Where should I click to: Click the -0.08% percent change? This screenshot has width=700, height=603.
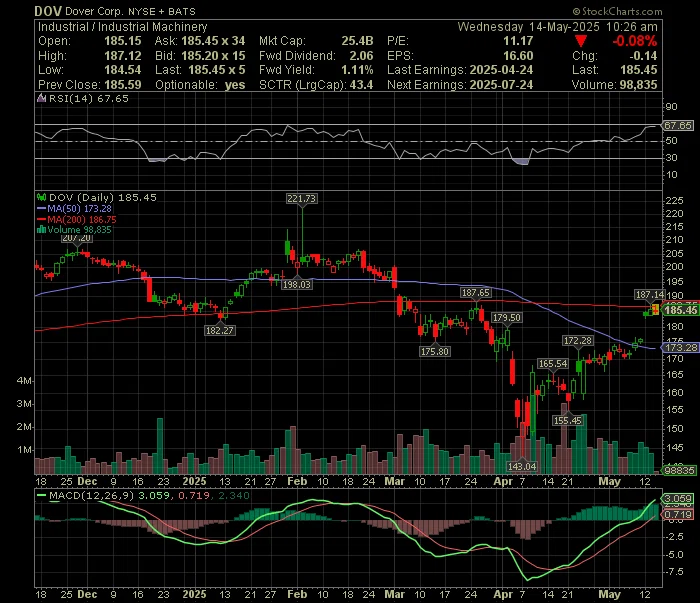[634, 42]
